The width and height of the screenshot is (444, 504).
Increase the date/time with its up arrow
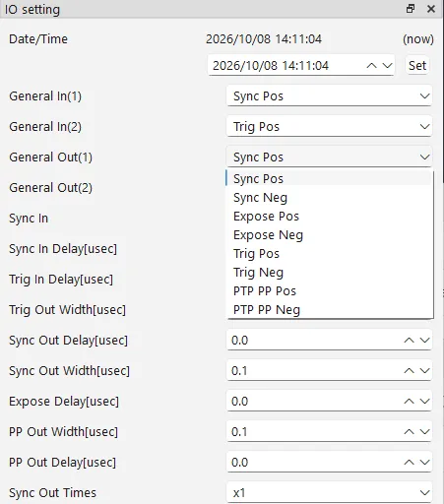[371, 65]
